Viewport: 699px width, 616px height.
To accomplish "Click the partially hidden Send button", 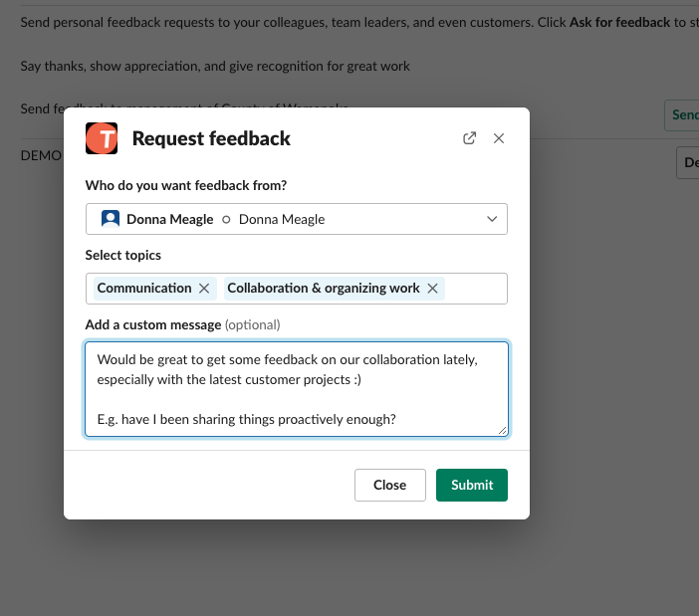I will pyautogui.click(x=684, y=115).
